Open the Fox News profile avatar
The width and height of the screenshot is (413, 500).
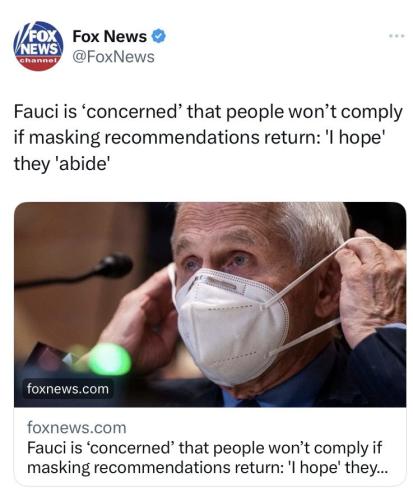(x=38, y=46)
